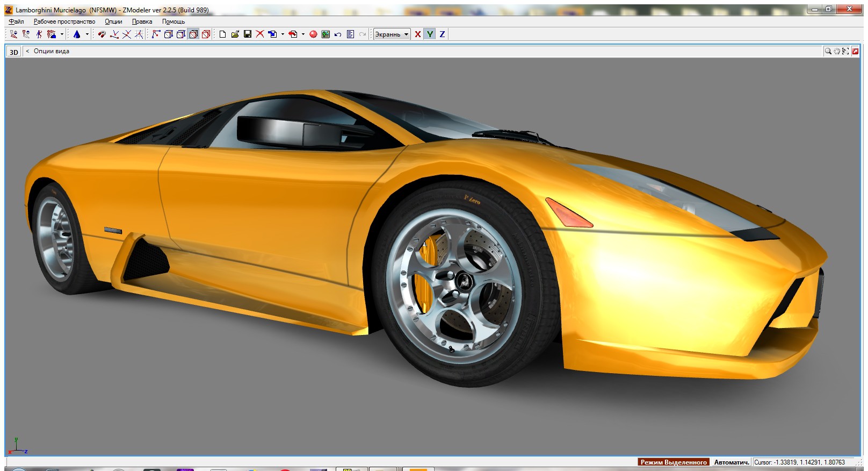Click the Автоматич. status bar button
The width and height of the screenshot is (868, 471).
pos(731,462)
